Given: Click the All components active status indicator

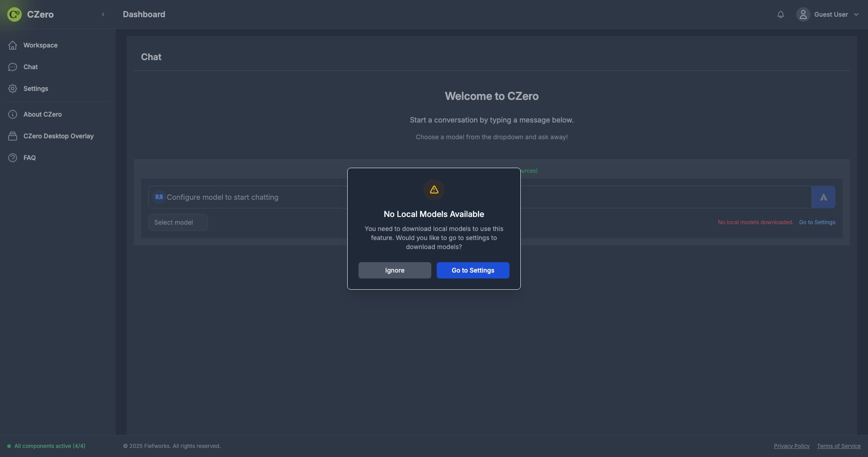Looking at the screenshot, I should click(47, 446).
